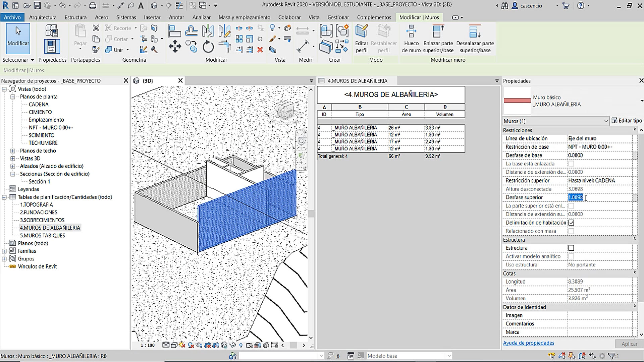Check La parte superior está enlazada box
The height and width of the screenshot is (362, 644).
click(571, 206)
